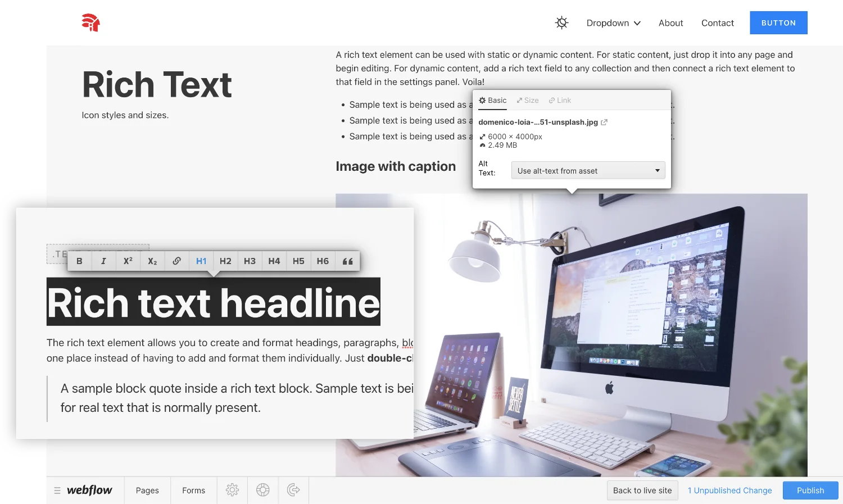The width and height of the screenshot is (843, 504).
Task: Click the webflow logo in editor bar
Action: click(89, 491)
